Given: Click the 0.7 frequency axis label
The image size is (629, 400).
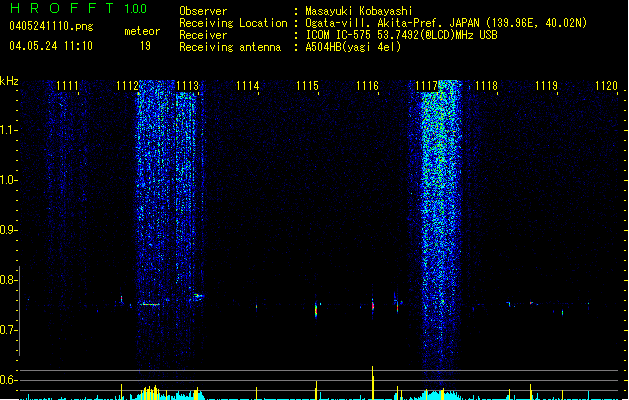Looking at the screenshot, I should (8, 330).
